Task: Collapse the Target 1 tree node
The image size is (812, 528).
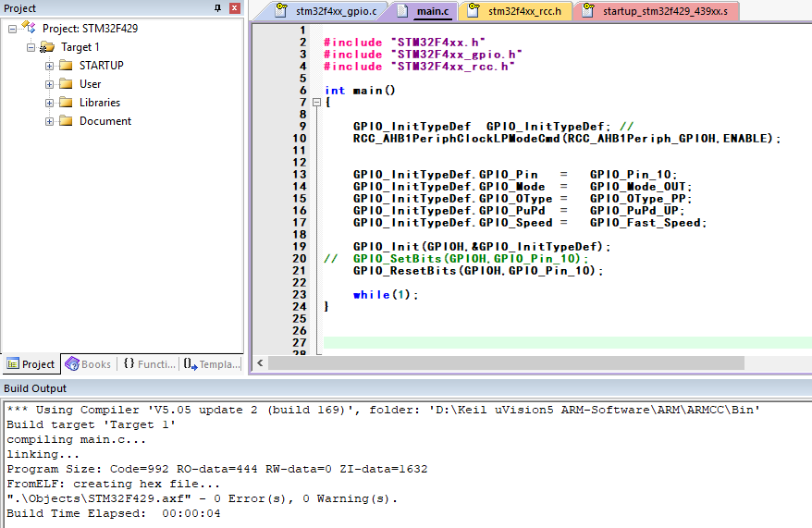Action: [31, 47]
